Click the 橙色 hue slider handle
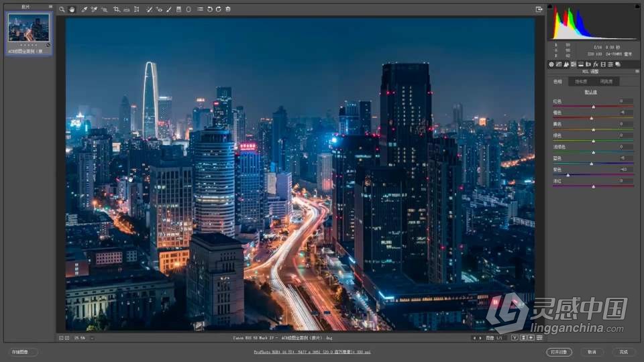644x362 pixels. pyautogui.click(x=592, y=118)
